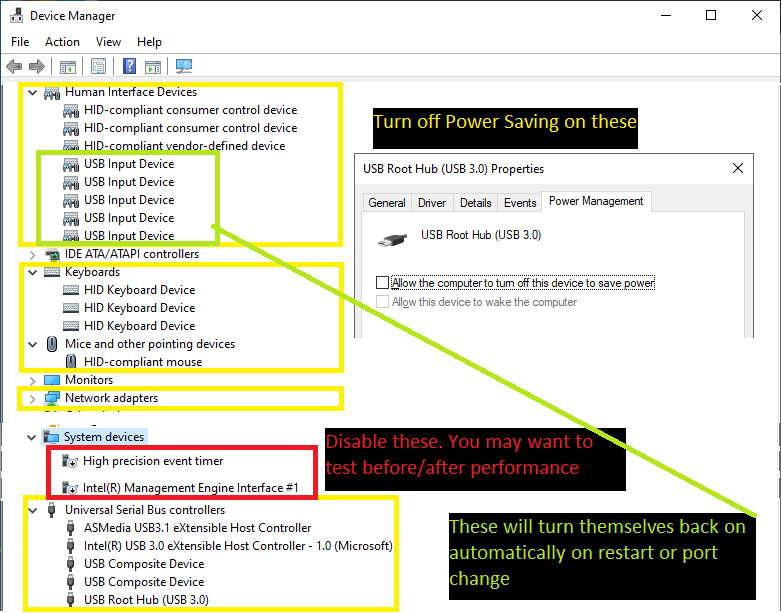Collapse the Human Interface Devices node
Screen dimensions: 781x613
tap(33, 92)
